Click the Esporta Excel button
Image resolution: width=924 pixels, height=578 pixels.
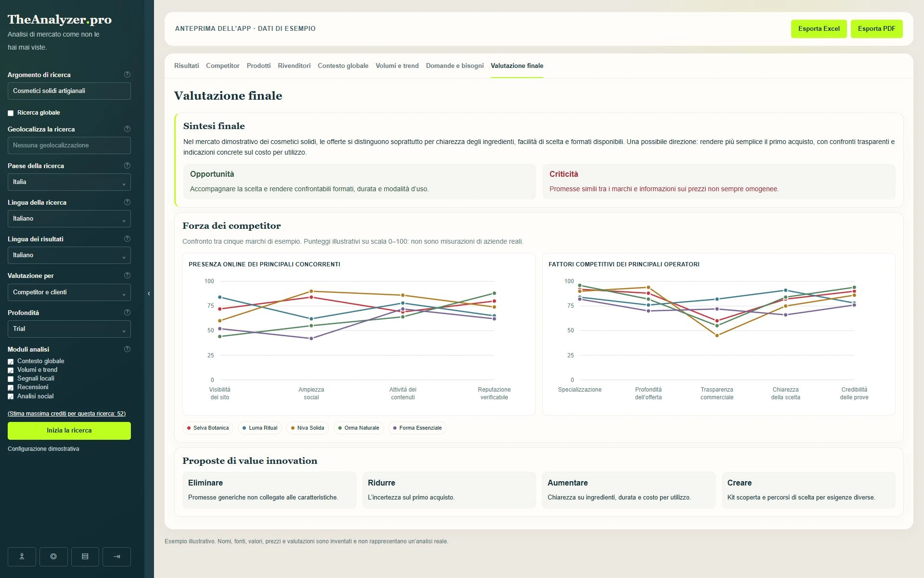coord(819,29)
